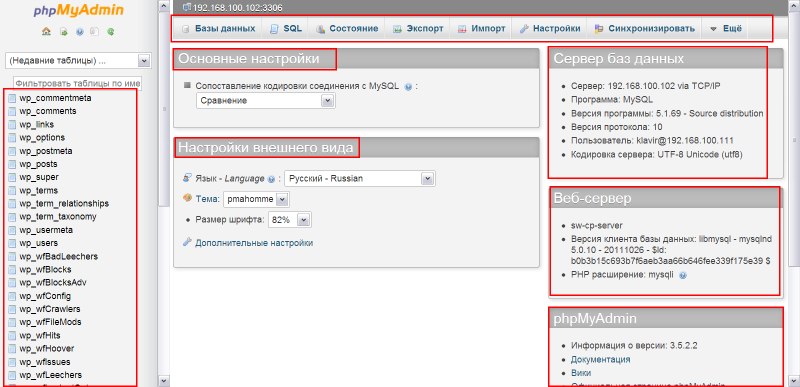Go to phpMyAdmin home via house icon
Screen dimensions: 800x387
point(46,32)
